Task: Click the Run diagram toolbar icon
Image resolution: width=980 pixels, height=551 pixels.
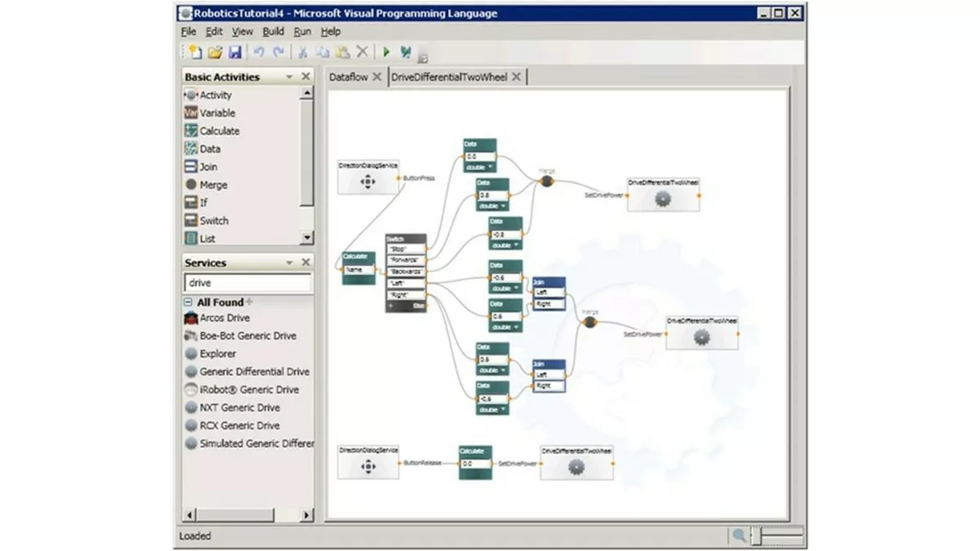Action: tap(385, 51)
